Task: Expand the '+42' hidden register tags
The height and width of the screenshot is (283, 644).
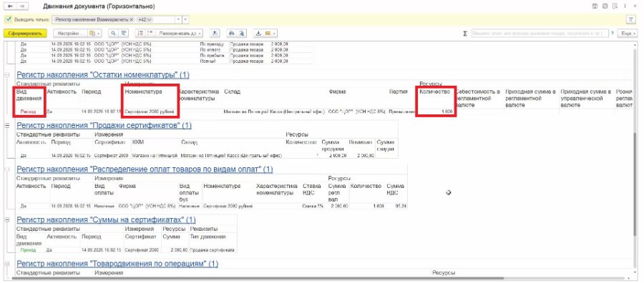Action: coord(145,19)
